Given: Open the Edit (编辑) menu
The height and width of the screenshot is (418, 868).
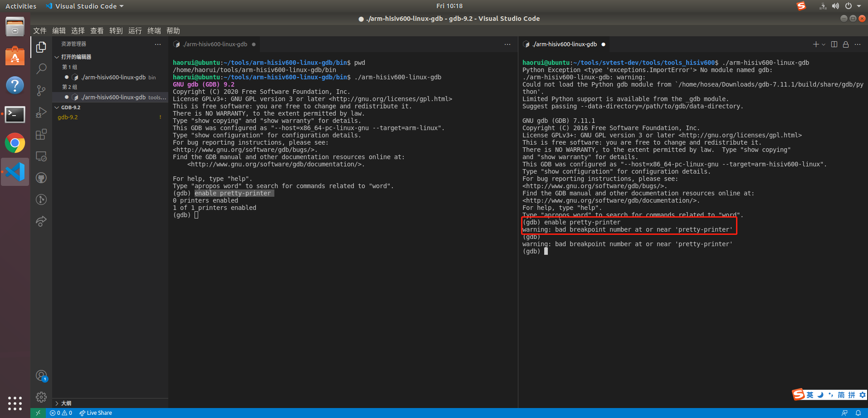Looking at the screenshot, I should coord(59,30).
